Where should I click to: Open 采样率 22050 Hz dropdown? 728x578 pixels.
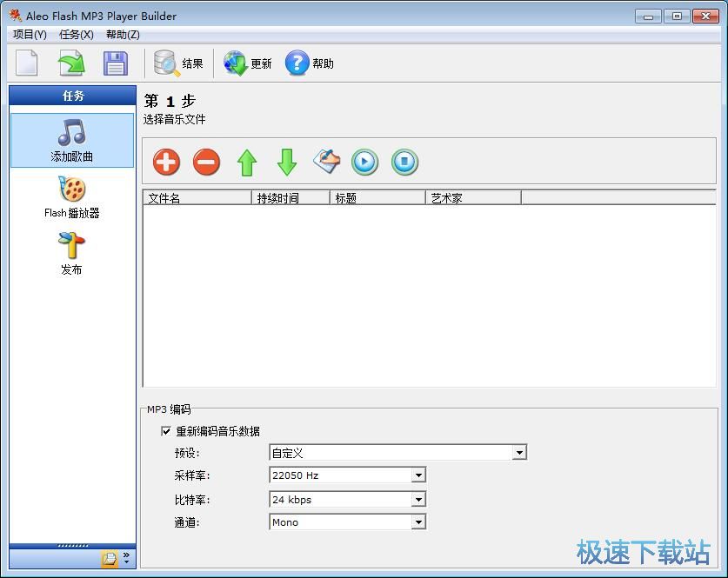418,475
